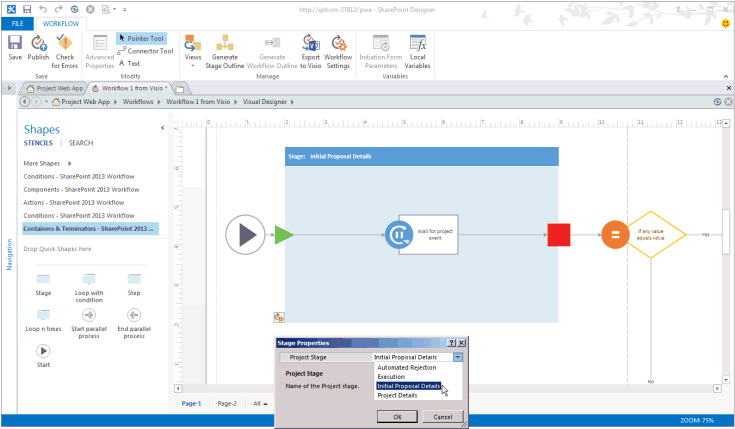Publish the workflow
735x429 pixels.
click(38, 48)
